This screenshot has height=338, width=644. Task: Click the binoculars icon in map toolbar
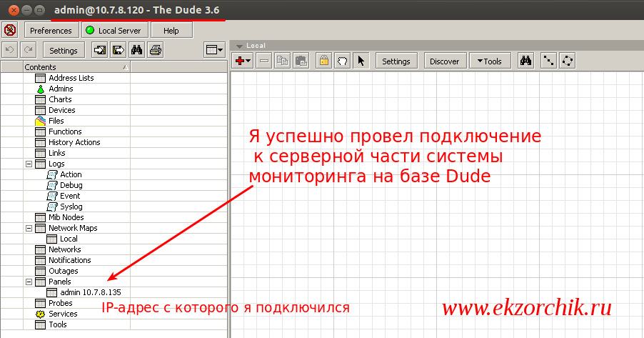click(525, 61)
